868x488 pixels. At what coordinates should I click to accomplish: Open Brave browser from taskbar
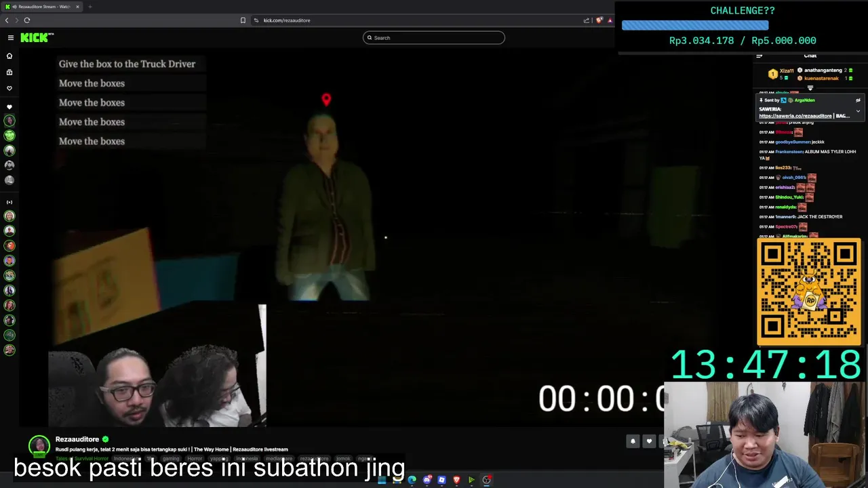[x=456, y=480]
